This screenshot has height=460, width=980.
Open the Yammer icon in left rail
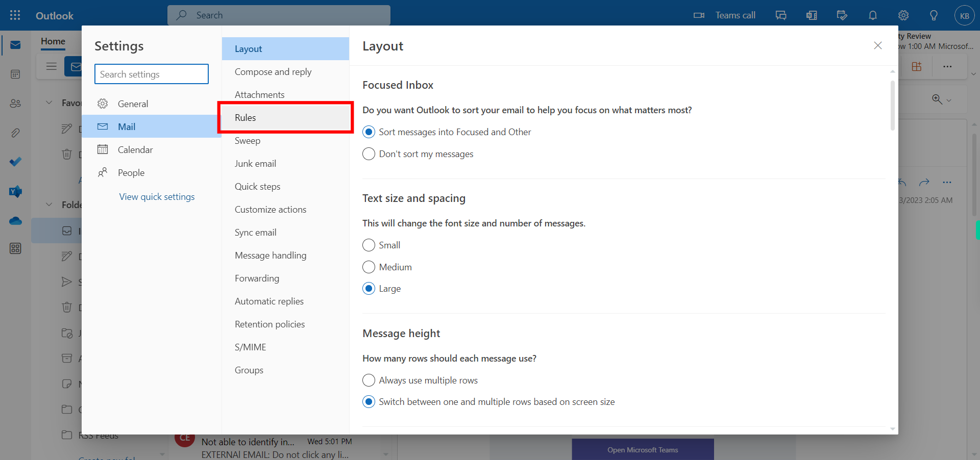pos(15,191)
